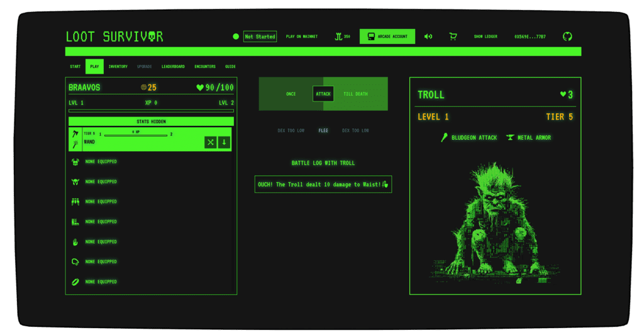Click the battle log damage message

click(323, 185)
